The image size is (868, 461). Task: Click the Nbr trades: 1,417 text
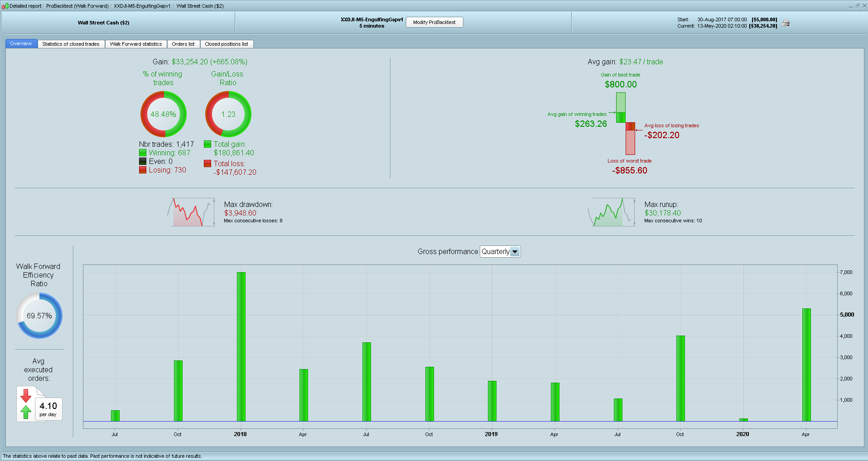pyautogui.click(x=166, y=144)
